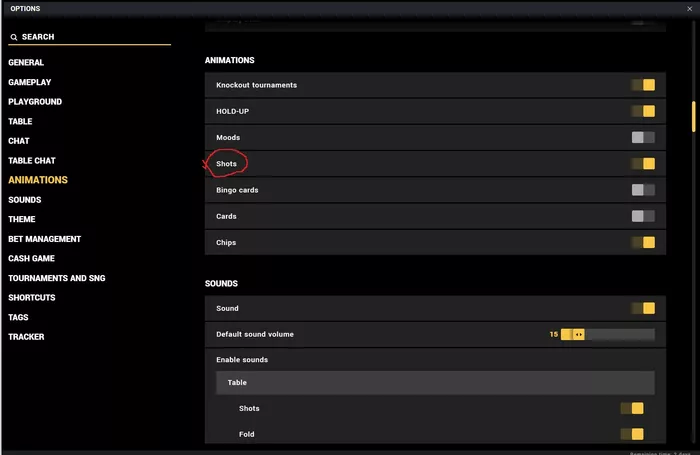This screenshot has width=700, height=455.
Task: Enable Bingo cards animation
Action: pyautogui.click(x=643, y=190)
